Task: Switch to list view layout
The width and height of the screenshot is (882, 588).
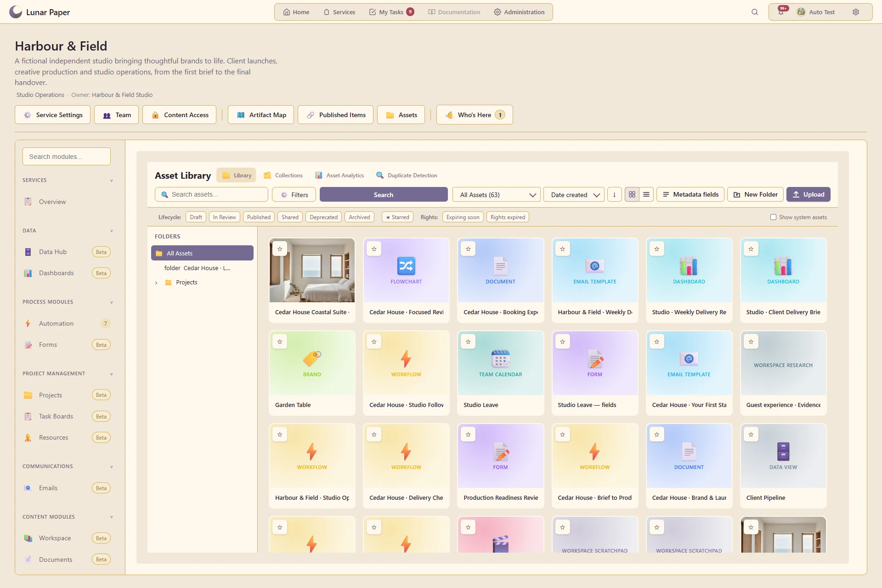Action: tap(646, 194)
